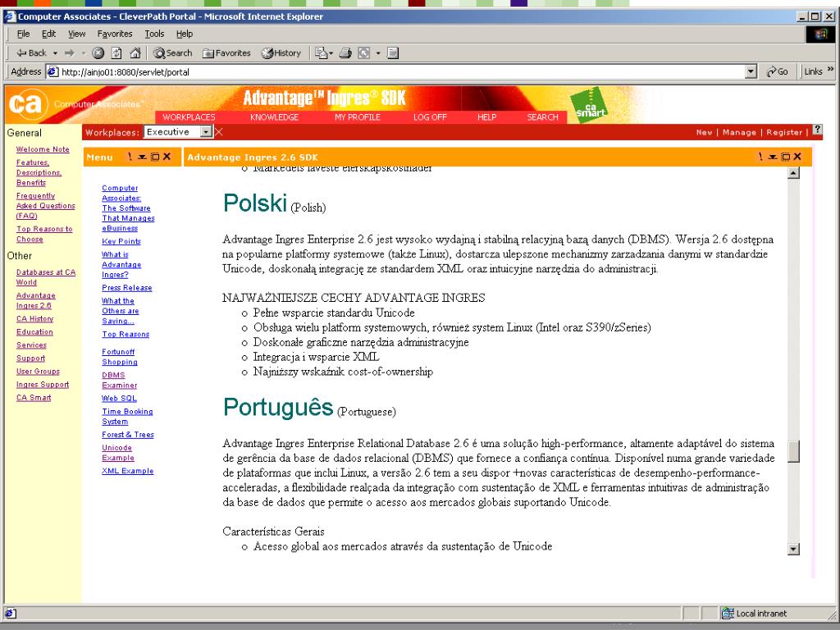Stop page loading with the Stop icon
Image resolution: width=840 pixels, height=630 pixels.
point(98,53)
